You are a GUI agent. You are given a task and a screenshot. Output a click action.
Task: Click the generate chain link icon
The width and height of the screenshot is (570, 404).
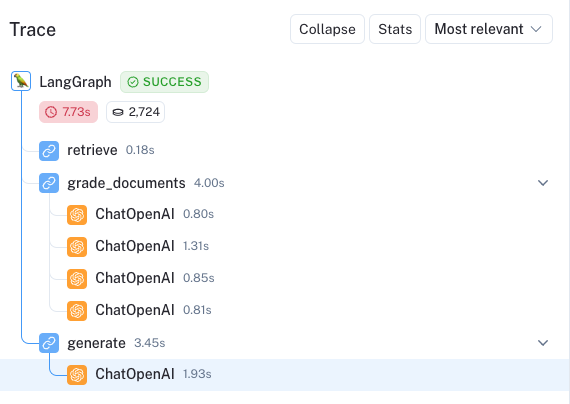click(49, 343)
